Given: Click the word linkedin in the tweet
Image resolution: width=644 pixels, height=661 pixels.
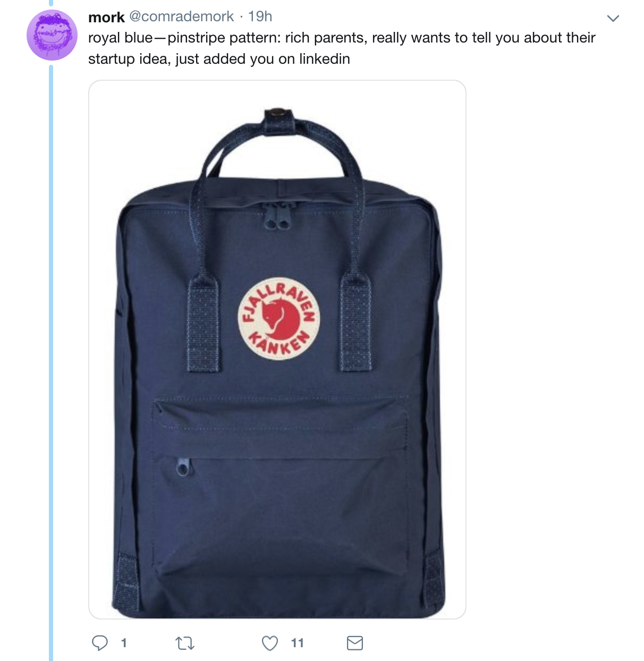Looking at the screenshot, I should (x=325, y=58).
